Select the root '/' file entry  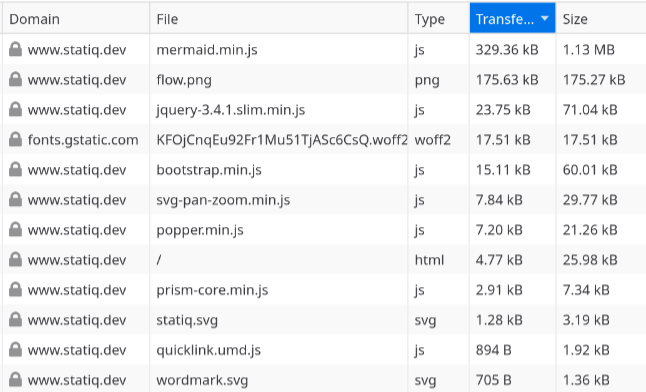(159, 260)
